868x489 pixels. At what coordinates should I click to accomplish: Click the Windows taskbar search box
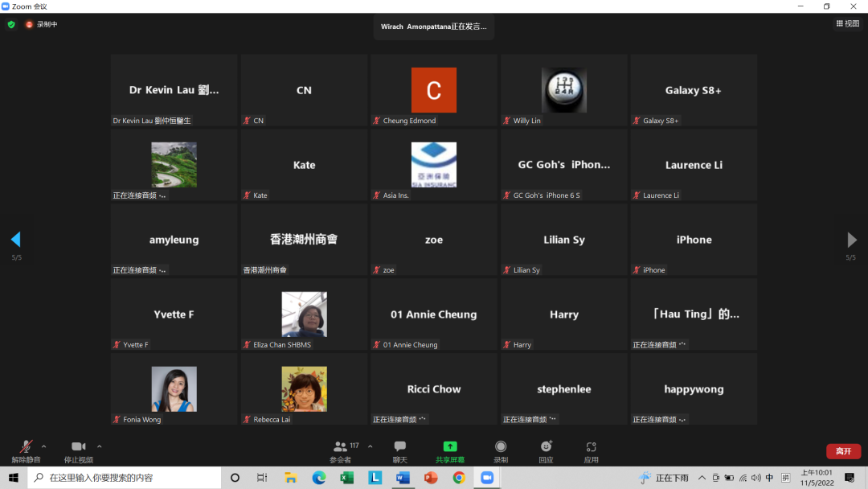pyautogui.click(x=125, y=478)
